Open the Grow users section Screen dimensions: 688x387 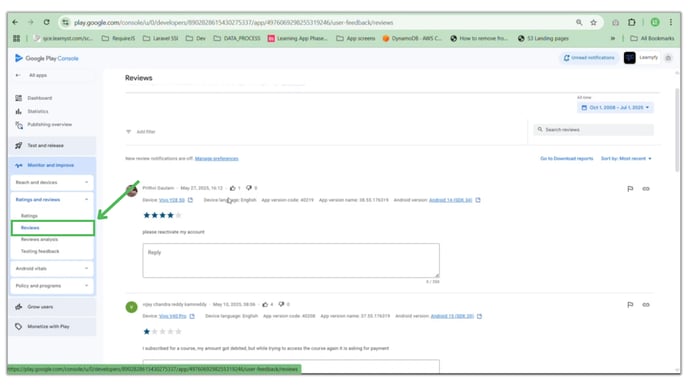pyautogui.click(x=52, y=307)
